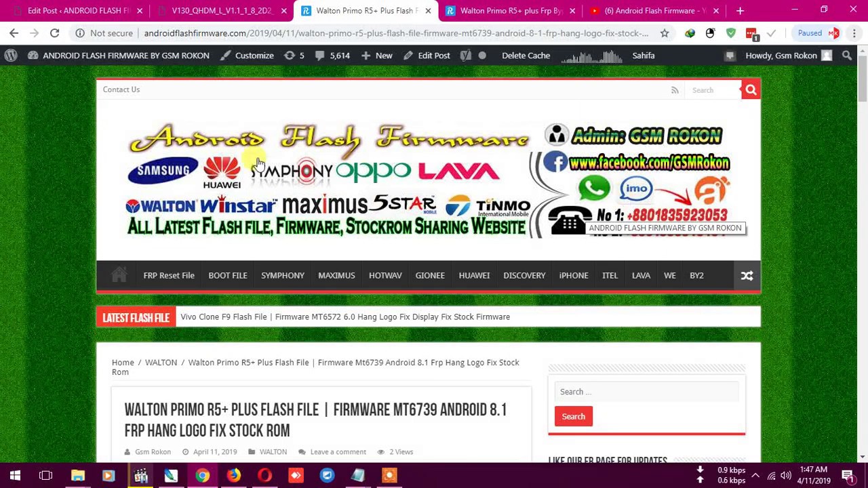
Task: Click into the top header search field
Action: [x=712, y=89]
